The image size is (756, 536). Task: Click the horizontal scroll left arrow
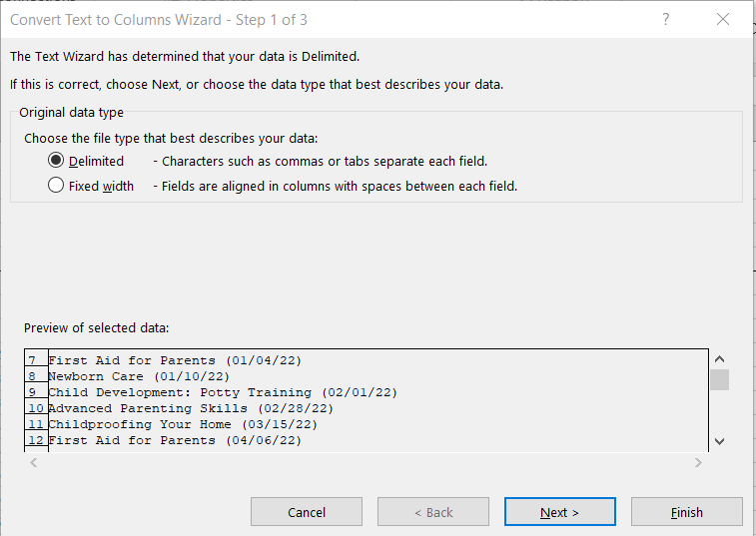33,463
